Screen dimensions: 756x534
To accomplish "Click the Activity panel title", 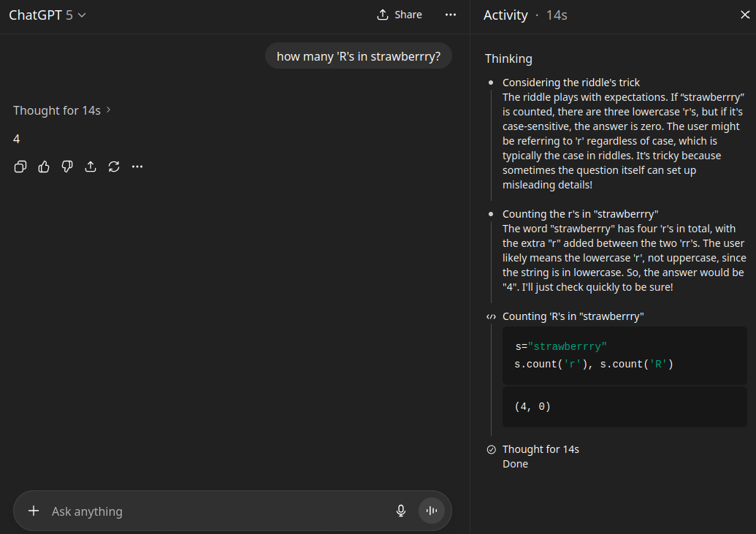I will pos(505,15).
